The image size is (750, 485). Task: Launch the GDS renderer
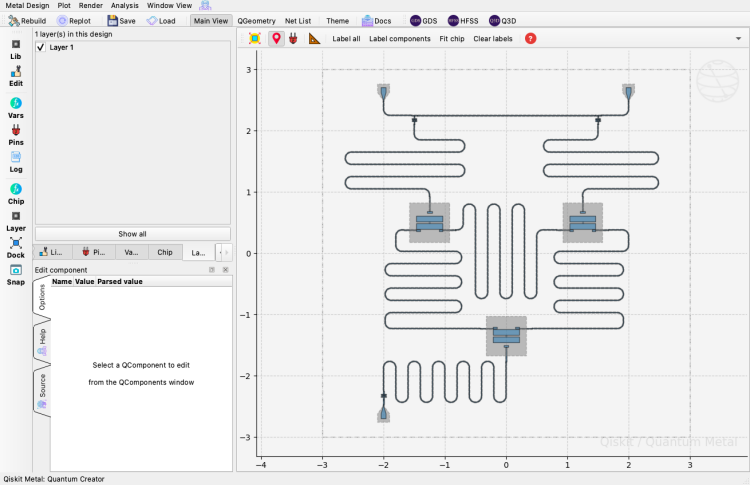coord(424,21)
